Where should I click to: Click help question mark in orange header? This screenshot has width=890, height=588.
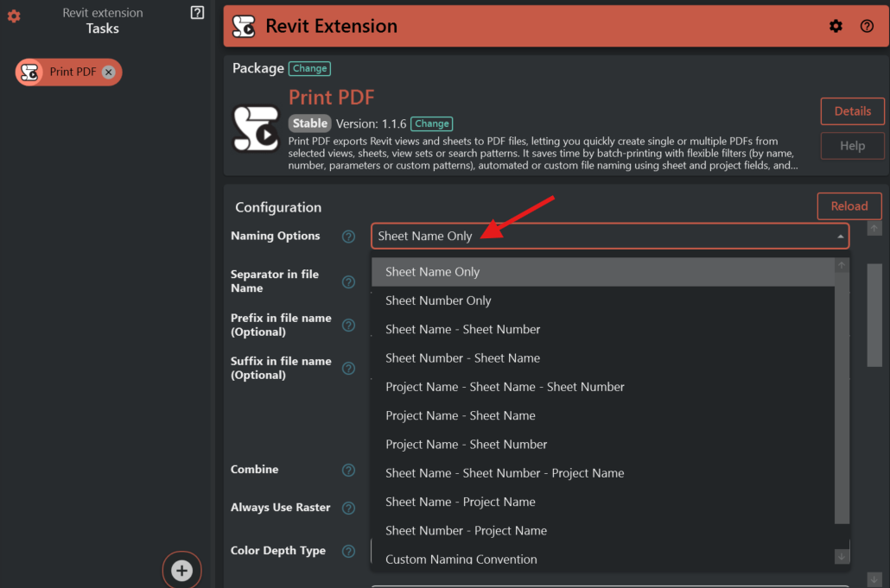click(867, 26)
